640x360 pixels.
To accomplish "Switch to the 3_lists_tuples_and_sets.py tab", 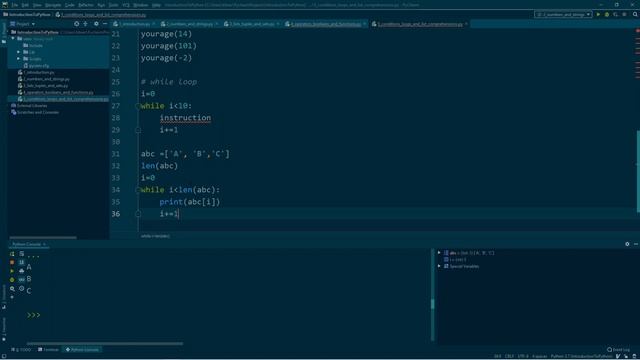I will click(x=251, y=24).
